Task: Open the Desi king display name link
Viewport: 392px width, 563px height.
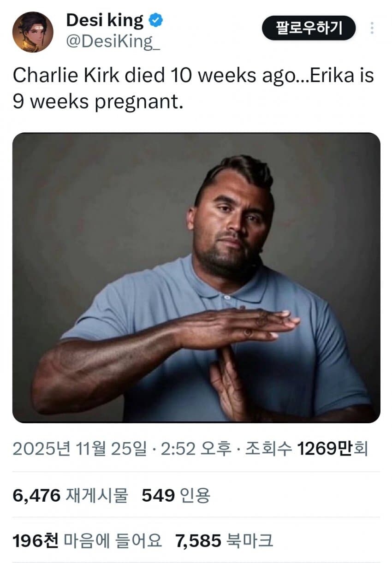Action: pyautogui.click(x=105, y=19)
